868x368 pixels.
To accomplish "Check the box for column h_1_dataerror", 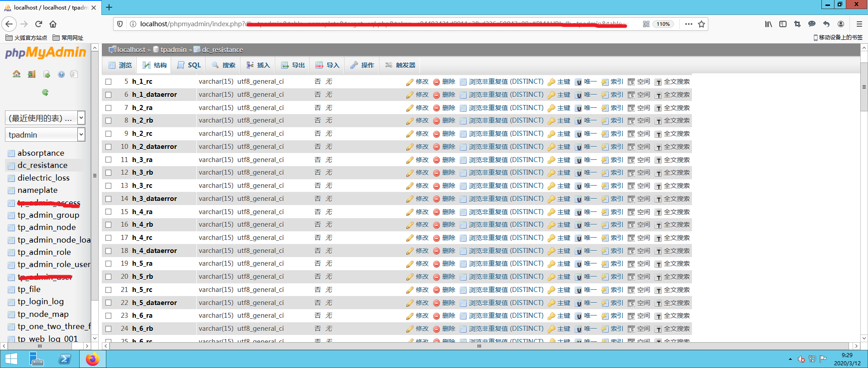I will (109, 95).
